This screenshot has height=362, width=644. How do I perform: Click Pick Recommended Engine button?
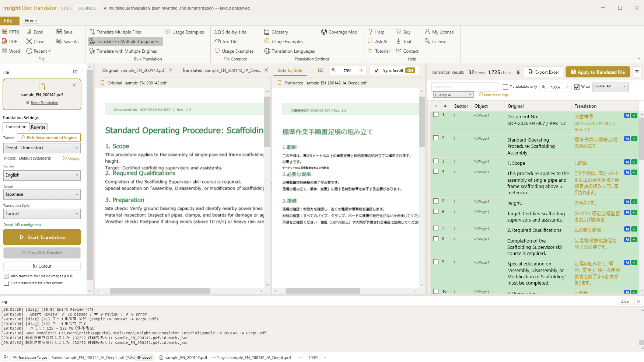[x=49, y=138]
